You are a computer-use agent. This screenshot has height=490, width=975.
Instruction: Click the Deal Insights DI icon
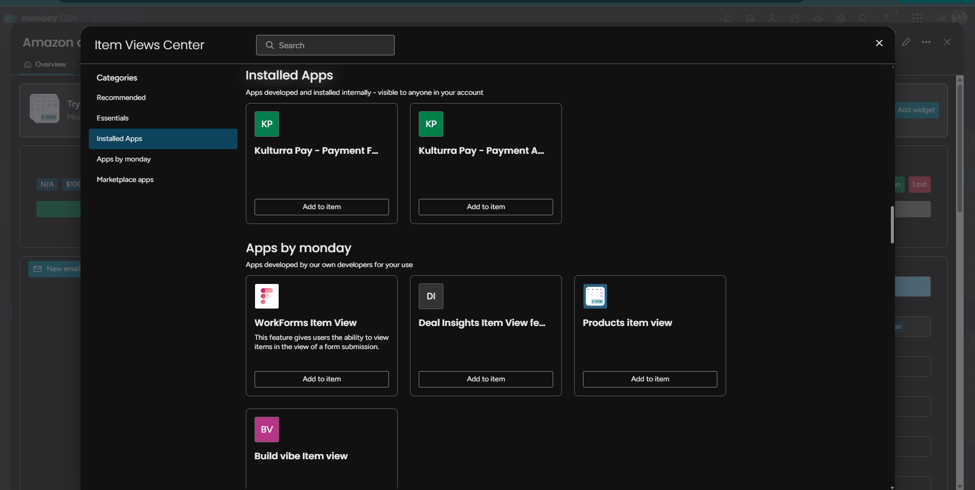431,296
